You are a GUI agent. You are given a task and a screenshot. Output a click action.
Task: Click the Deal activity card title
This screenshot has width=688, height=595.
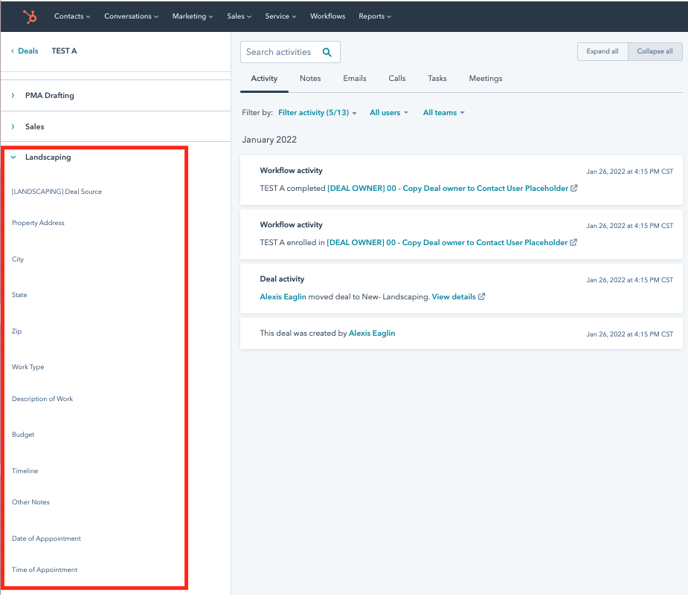click(x=282, y=279)
